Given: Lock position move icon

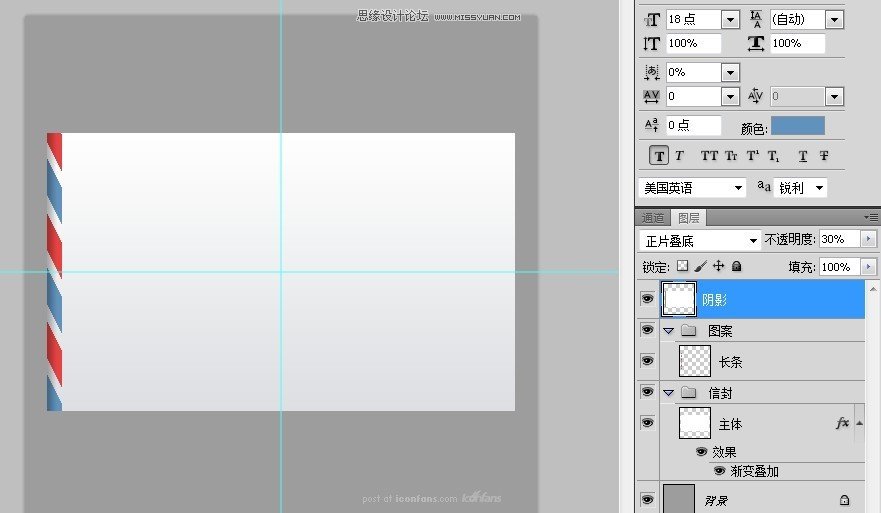Looking at the screenshot, I should (x=719, y=266).
